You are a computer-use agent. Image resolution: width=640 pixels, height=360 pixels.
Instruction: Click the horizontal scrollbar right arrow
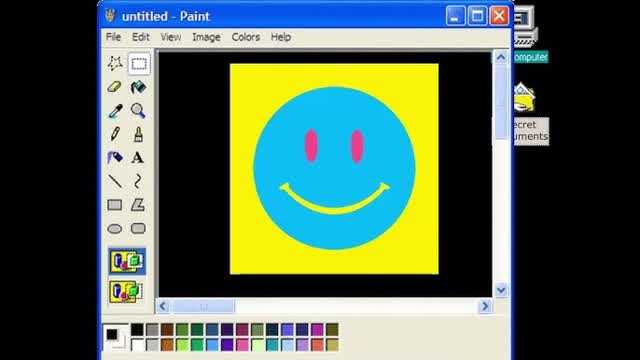click(485, 306)
